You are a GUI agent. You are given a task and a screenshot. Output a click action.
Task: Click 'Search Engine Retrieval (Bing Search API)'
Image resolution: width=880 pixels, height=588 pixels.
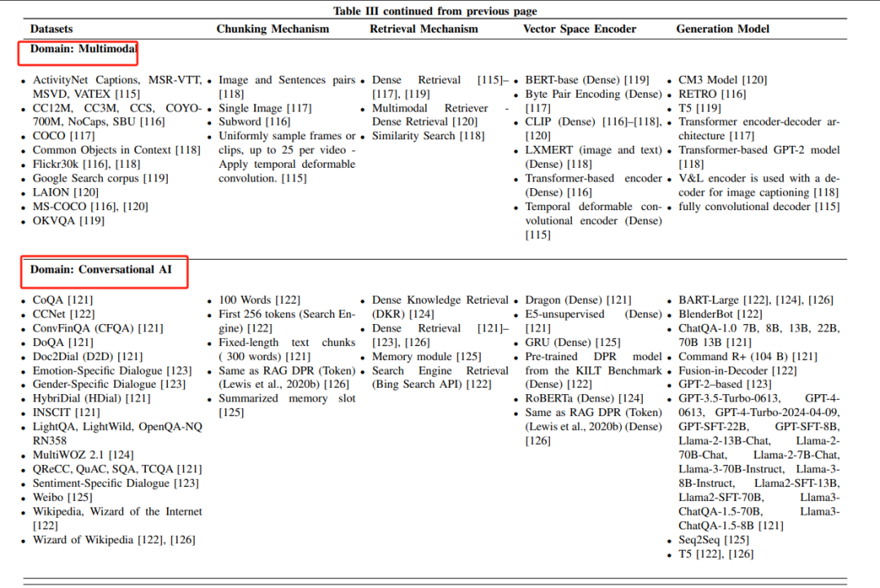click(x=440, y=378)
